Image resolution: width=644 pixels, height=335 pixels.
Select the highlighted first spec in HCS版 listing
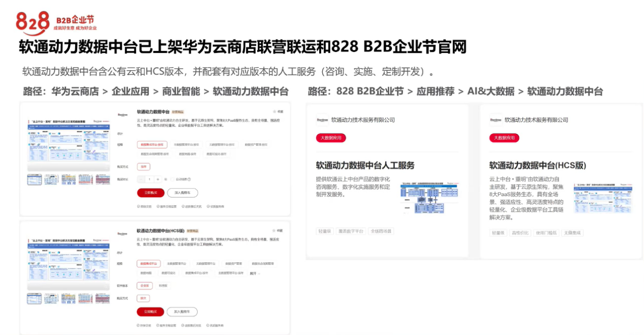(x=148, y=264)
